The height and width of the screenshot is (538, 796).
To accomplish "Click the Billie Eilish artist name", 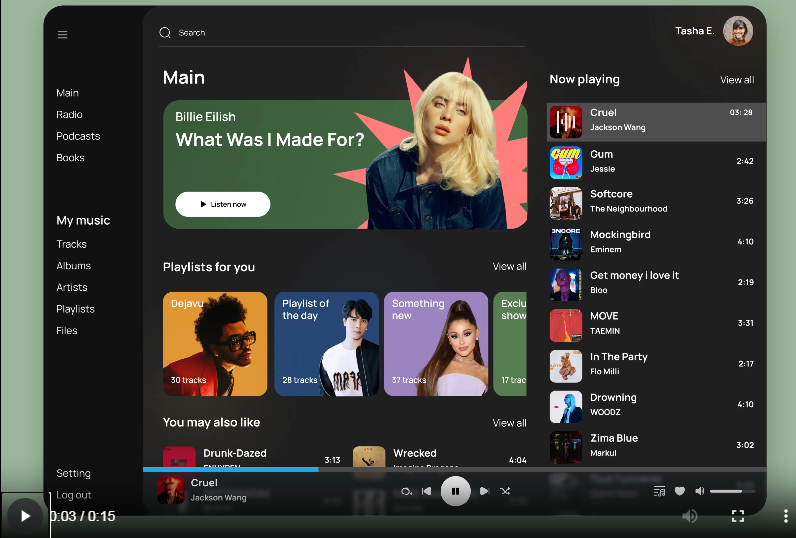I will [x=205, y=117].
